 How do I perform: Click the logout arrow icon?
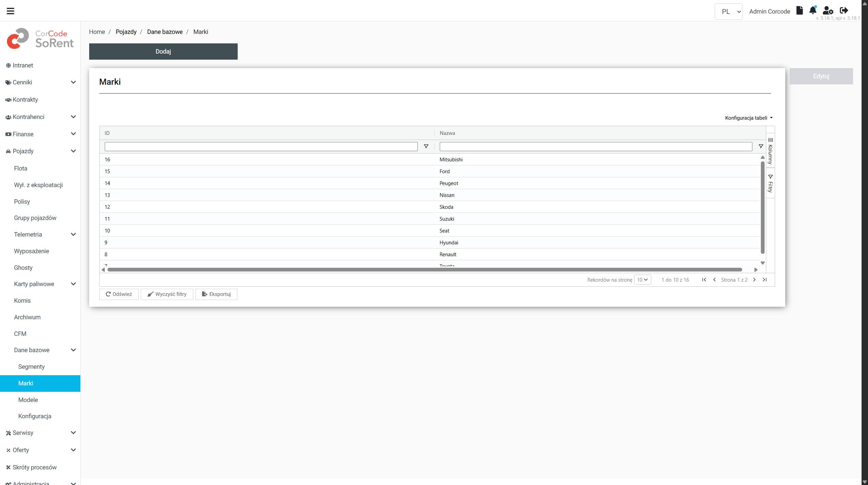point(844,10)
